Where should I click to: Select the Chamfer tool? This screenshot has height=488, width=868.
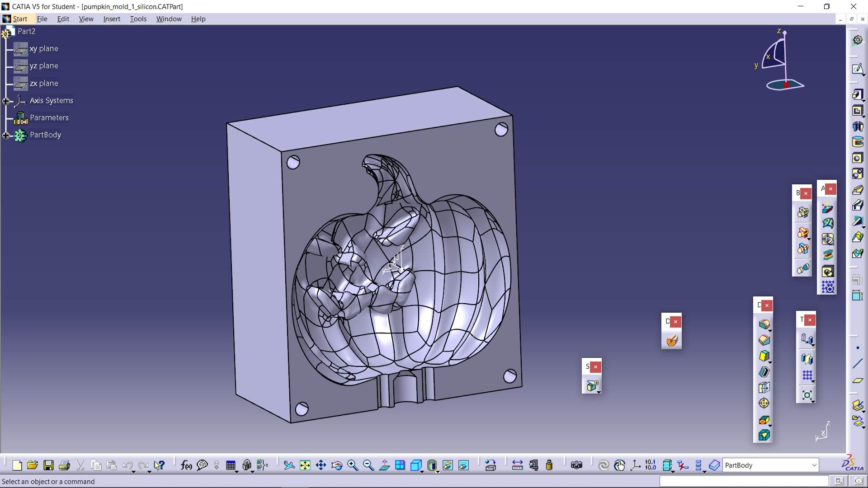tap(764, 340)
